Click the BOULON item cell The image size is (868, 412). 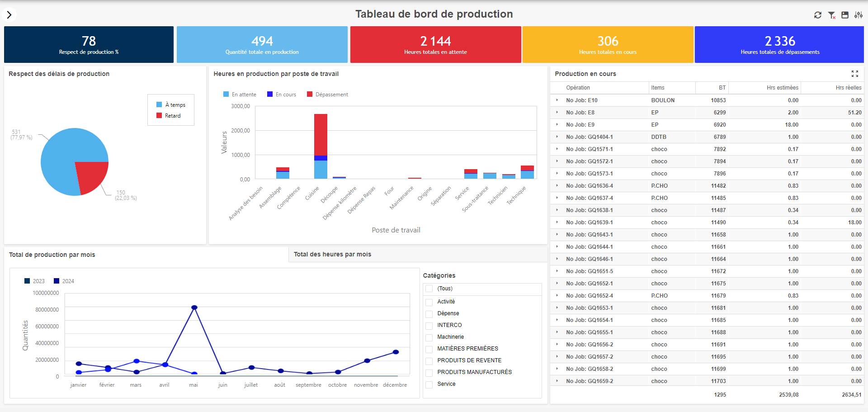click(663, 100)
